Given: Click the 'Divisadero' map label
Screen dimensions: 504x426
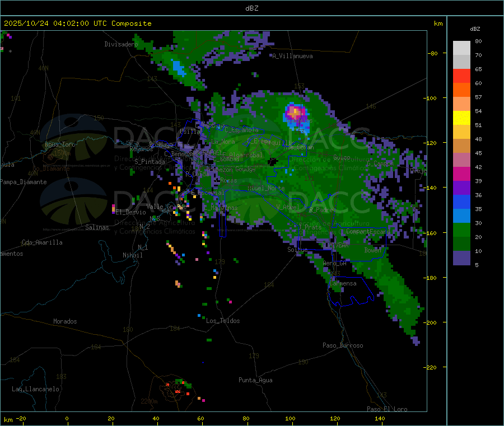Looking at the screenshot, I should 121,44.
